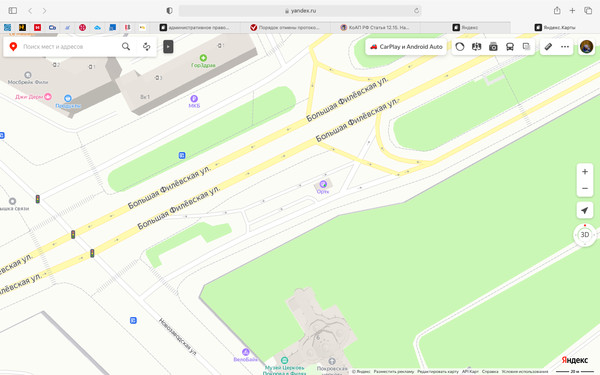Locate me with the arrow button
The image size is (600, 375).
click(585, 210)
